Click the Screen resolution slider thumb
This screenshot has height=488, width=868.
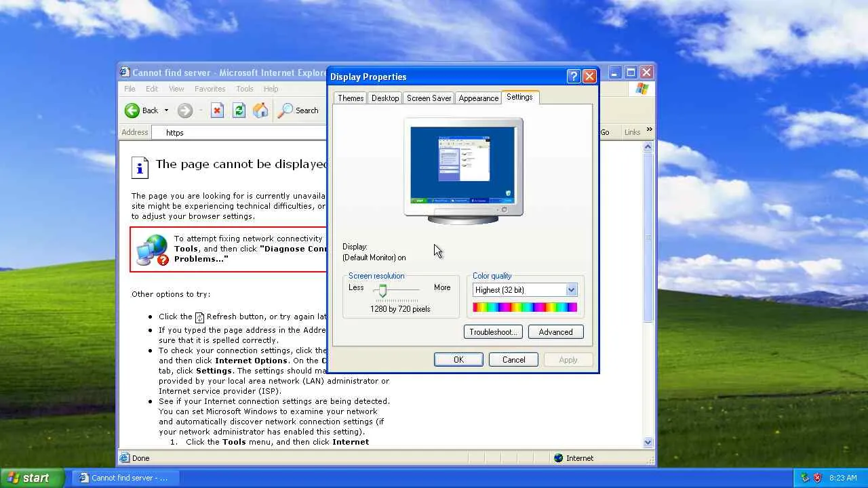pos(382,291)
